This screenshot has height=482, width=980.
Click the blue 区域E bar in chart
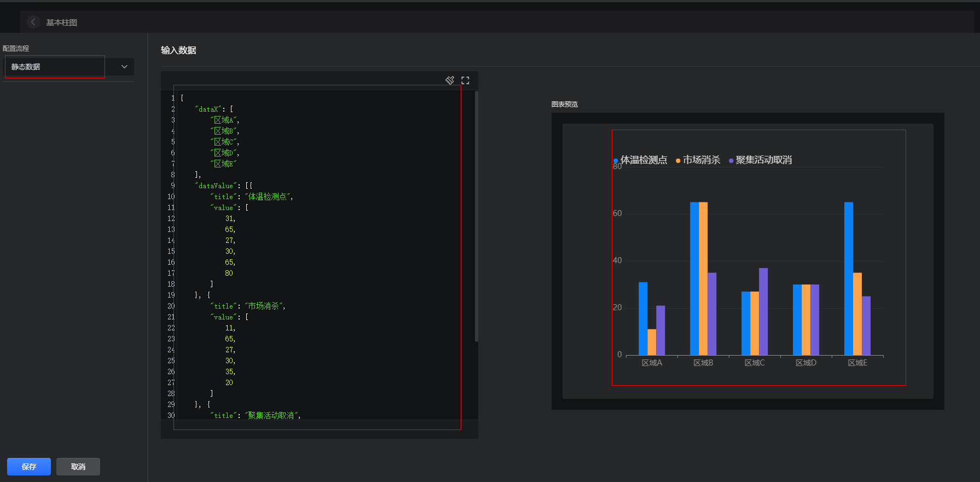pyautogui.click(x=849, y=278)
